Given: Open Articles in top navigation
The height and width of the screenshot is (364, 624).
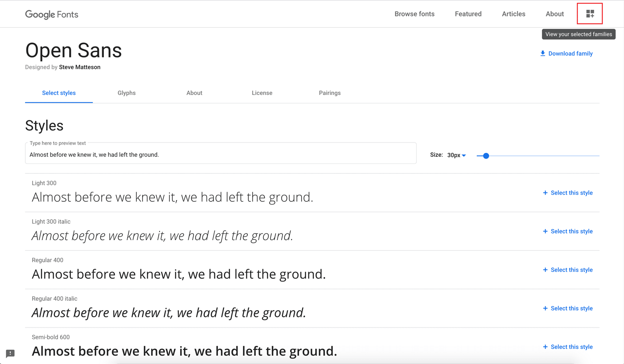Looking at the screenshot, I should pos(513,14).
